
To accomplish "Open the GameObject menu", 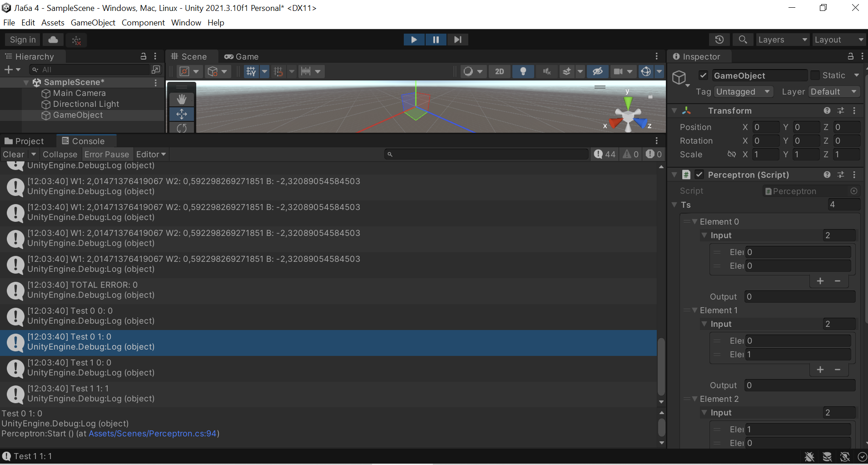I will (x=93, y=22).
